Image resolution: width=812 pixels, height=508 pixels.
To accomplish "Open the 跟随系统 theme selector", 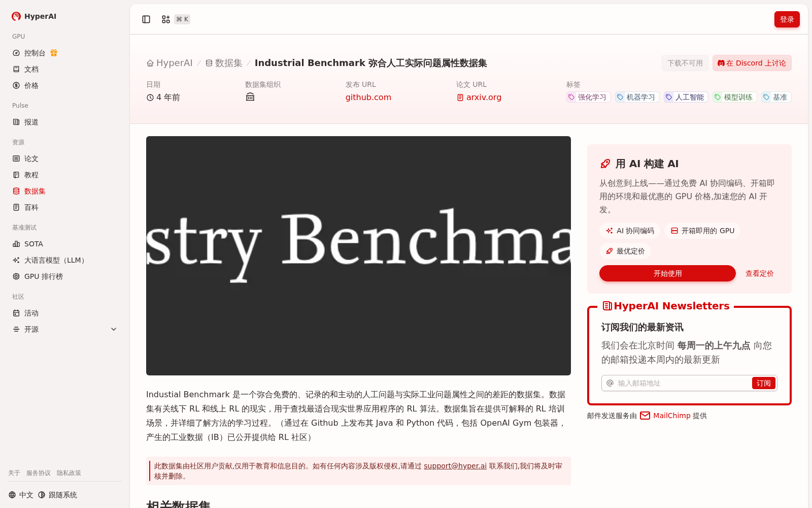I will click(57, 495).
